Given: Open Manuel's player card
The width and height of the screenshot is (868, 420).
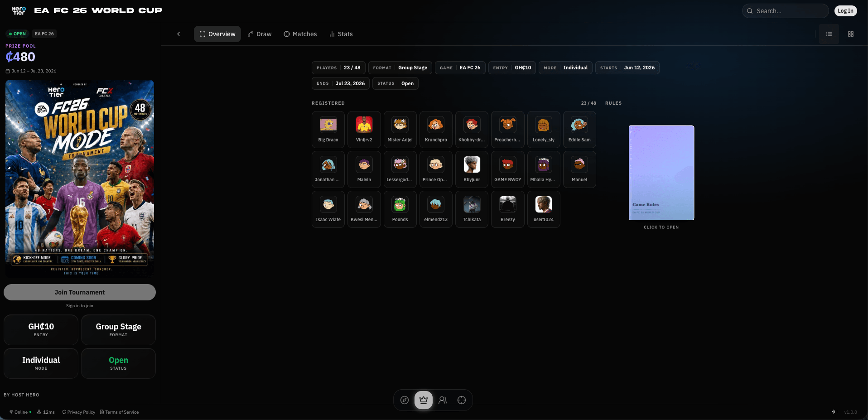Looking at the screenshot, I should coord(579,169).
